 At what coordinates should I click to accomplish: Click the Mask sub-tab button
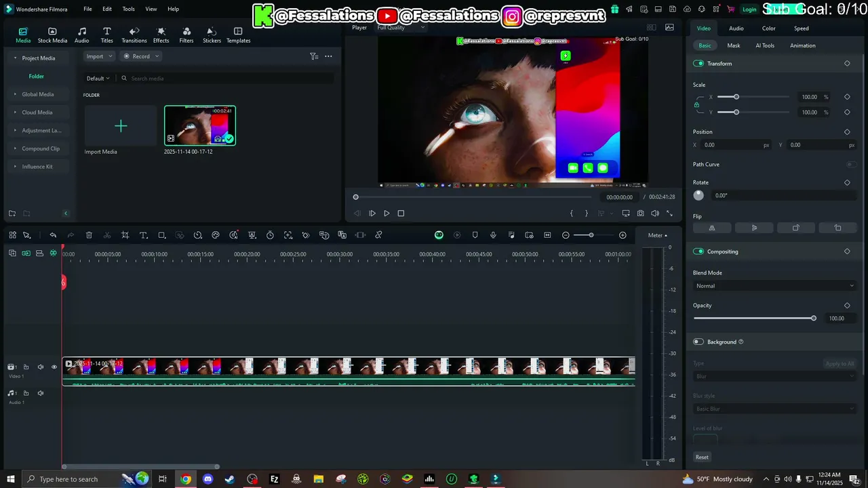click(x=734, y=45)
